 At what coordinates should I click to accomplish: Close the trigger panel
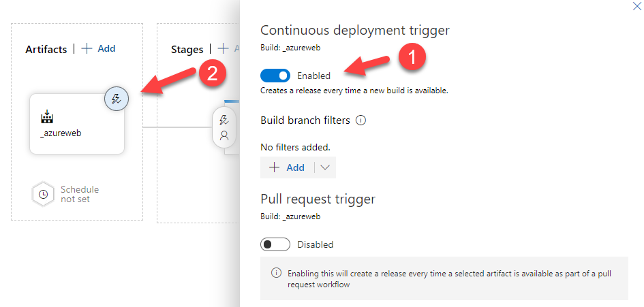point(637,6)
